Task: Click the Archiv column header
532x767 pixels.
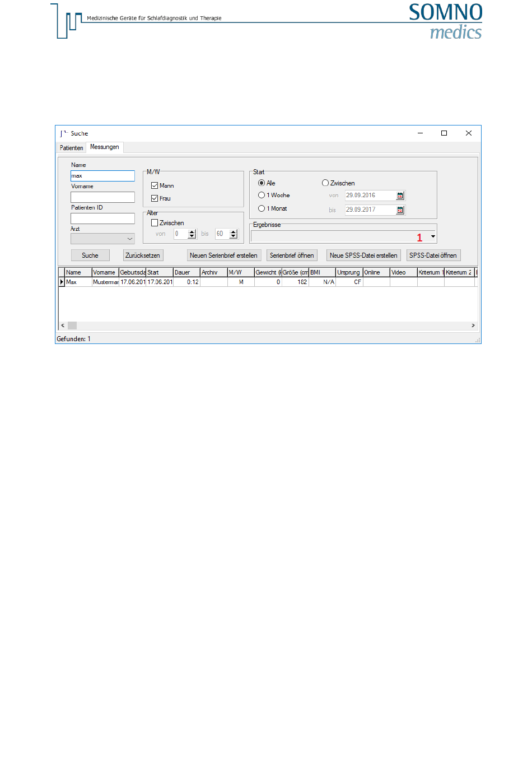Action: tap(213, 272)
